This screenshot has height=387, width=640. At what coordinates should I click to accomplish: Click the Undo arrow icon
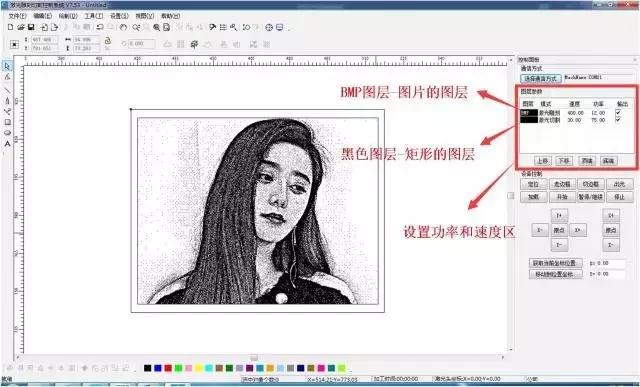click(100, 27)
